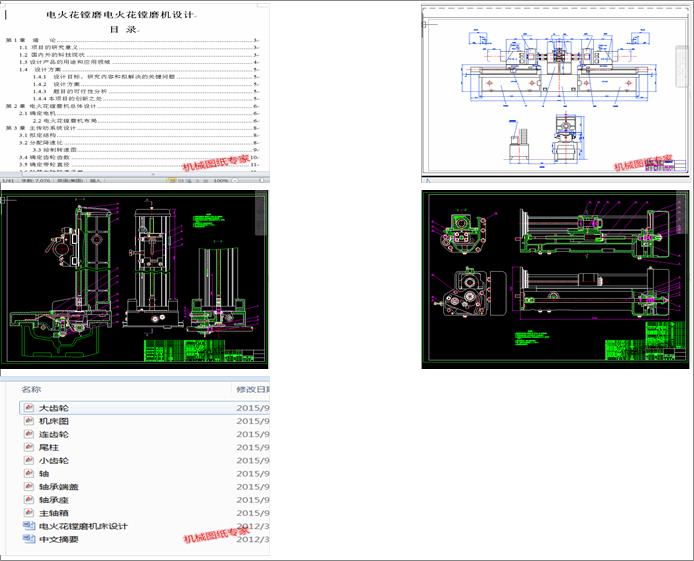Viewport: 694px width, 561px height.
Task: Click the zoom out button in Word status bar
Action: click(235, 181)
